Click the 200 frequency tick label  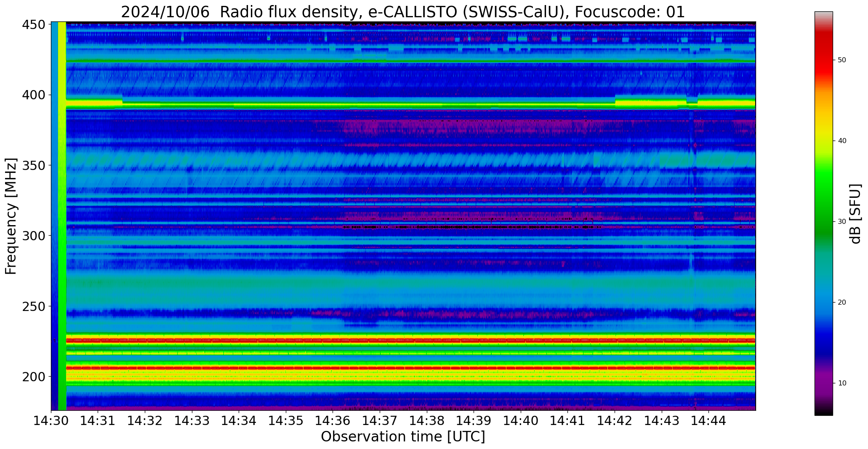[34, 376]
